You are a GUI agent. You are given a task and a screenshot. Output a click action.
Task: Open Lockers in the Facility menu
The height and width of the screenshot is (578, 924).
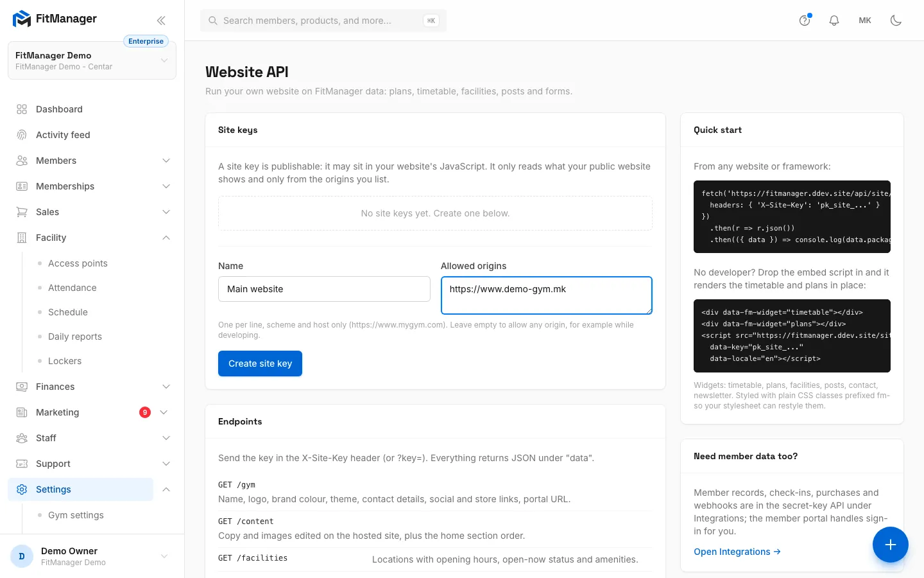click(65, 361)
